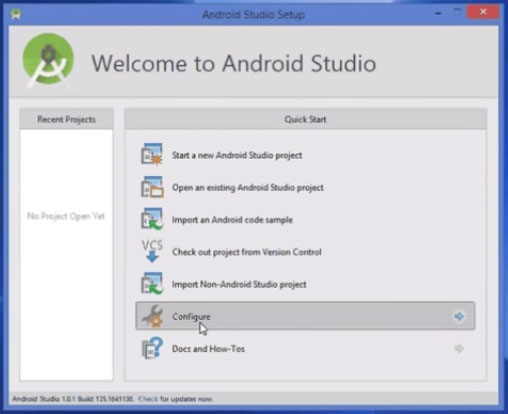Click the Configure wrench and gear icon
Image resolution: width=508 pixels, height=414 pixels.
pyautogui.click(x=153, y=316)
